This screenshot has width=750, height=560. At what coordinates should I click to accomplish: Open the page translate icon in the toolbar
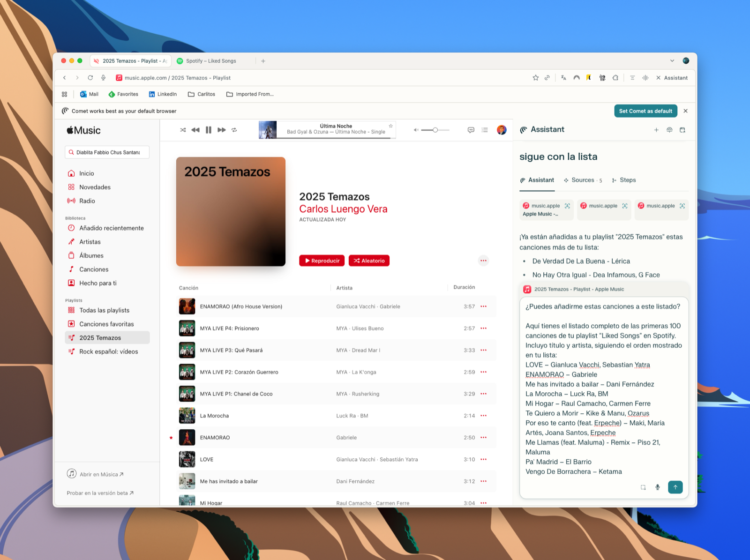click(563, 78)
